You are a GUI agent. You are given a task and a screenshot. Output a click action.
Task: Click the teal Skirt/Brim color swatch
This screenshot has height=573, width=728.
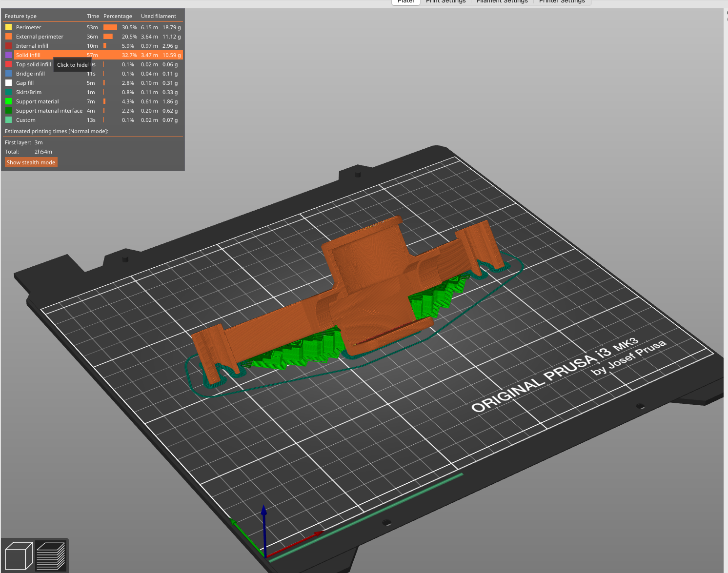8,92
